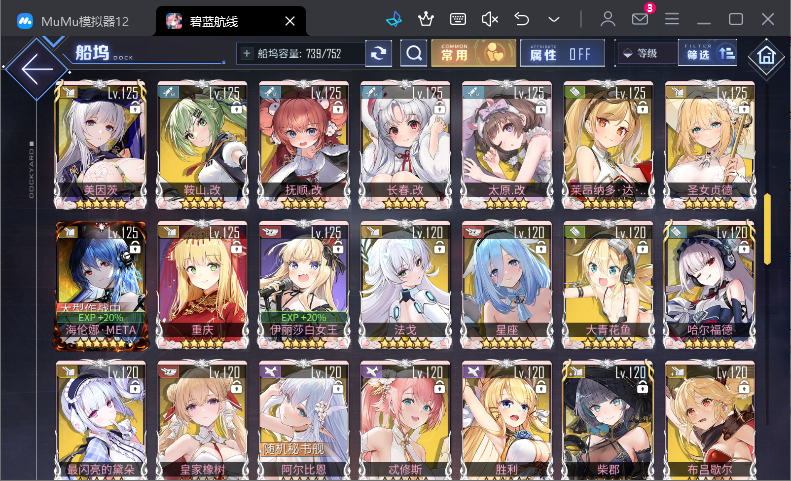Go back using the dock back arrow
Screen dimensions: 791x481
(x=35, y=69)
